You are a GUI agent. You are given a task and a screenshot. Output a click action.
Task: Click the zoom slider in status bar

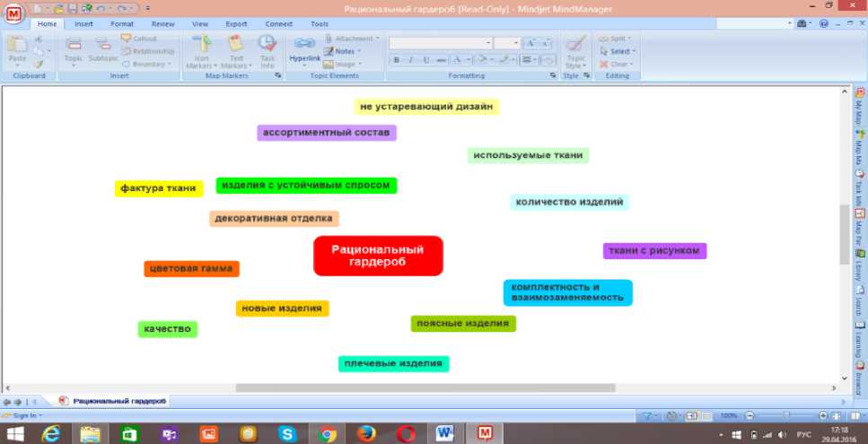pyautogui.click(x=786, y=415)
